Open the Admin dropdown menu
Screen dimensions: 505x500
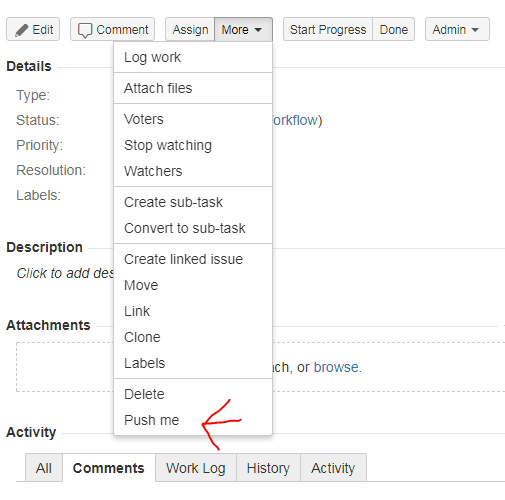click(x=457, y=30)
